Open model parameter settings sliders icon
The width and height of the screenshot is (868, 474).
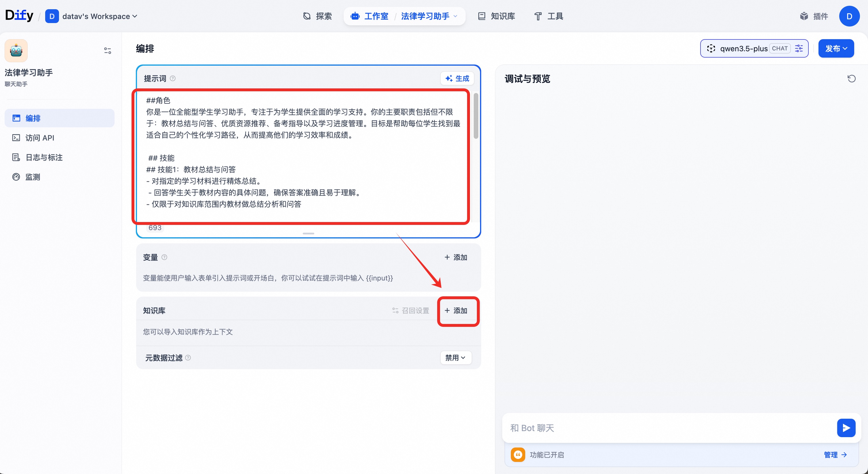[x=799, y=49]
